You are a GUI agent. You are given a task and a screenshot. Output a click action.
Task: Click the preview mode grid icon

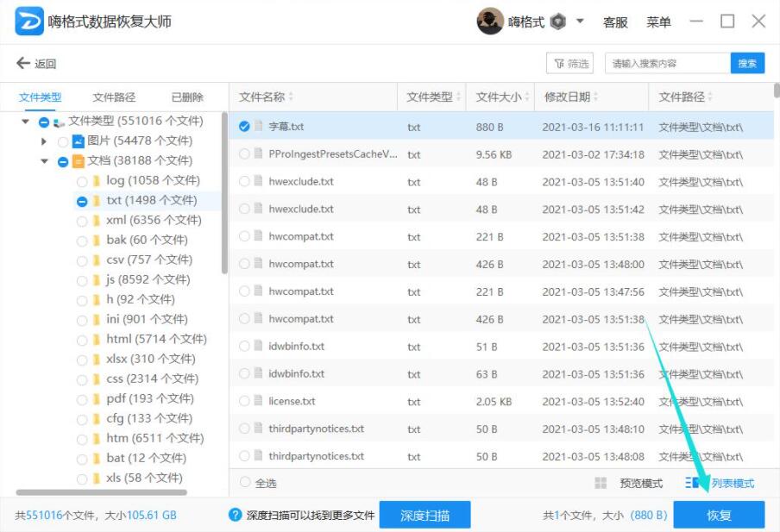[x=601, y=483]
